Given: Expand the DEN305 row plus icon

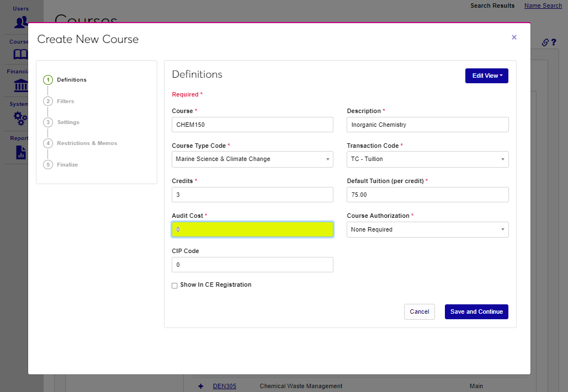Looking at the screenshot, I should point(201,386).
